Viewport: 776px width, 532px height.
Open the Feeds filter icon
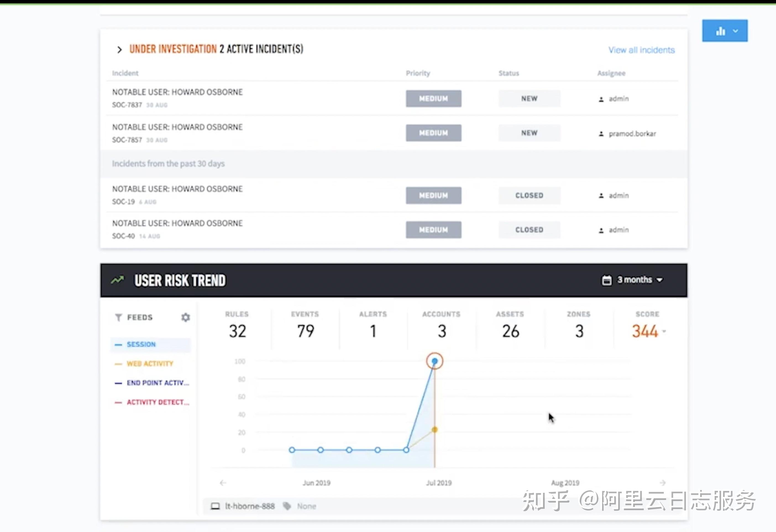coord(119,317)
